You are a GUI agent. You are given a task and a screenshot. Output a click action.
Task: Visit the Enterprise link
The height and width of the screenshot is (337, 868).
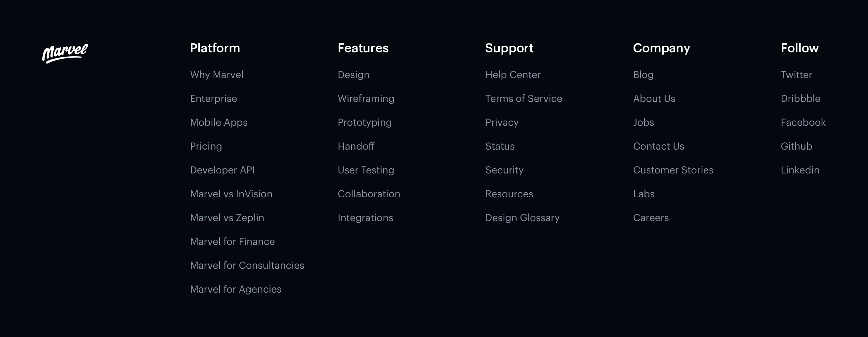[214, 99]
